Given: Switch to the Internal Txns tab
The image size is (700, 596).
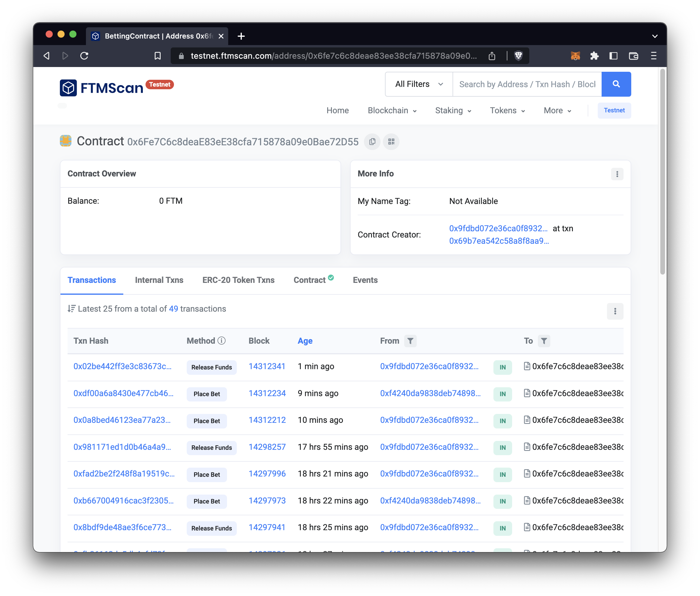Looking at the screenshot, I should tap(159, 280).
